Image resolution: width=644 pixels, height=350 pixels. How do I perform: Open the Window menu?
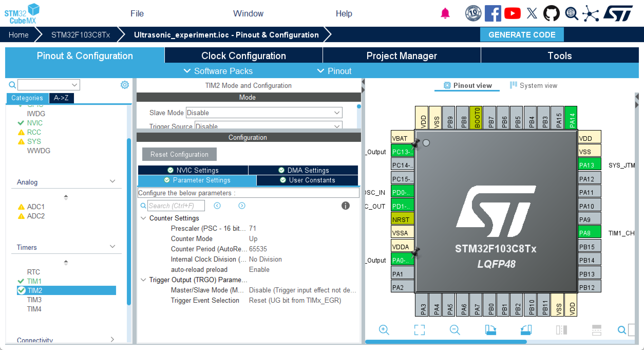coord(248,13)
